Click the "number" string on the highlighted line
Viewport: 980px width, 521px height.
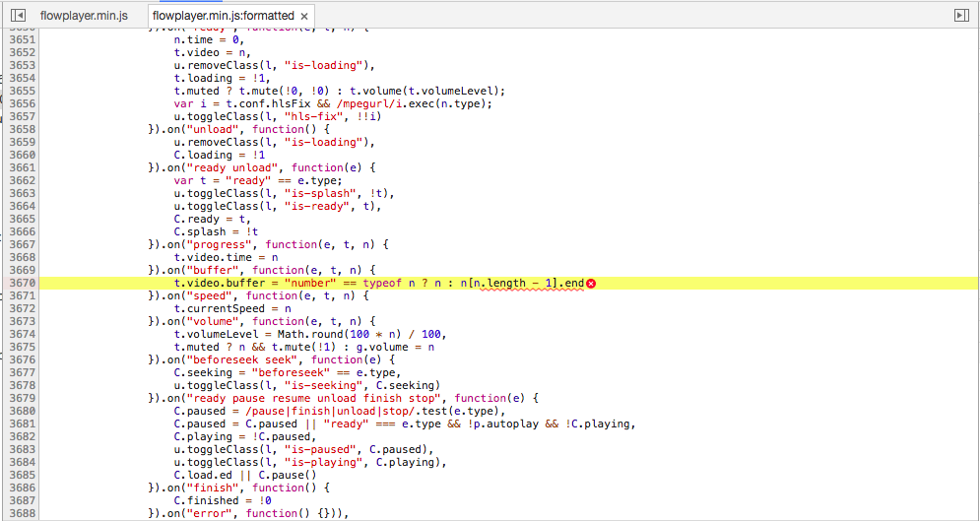pos(311,284)
